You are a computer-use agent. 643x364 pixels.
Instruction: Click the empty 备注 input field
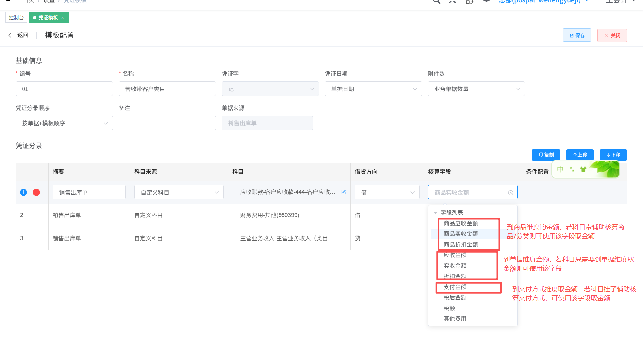click(x=167, y=123)
